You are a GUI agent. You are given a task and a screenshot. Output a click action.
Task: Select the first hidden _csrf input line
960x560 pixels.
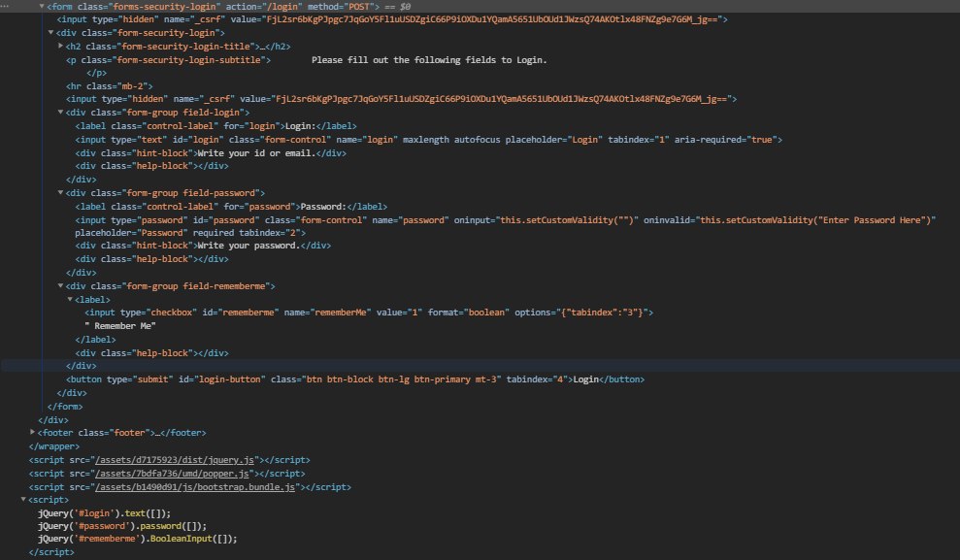[392, 19]
